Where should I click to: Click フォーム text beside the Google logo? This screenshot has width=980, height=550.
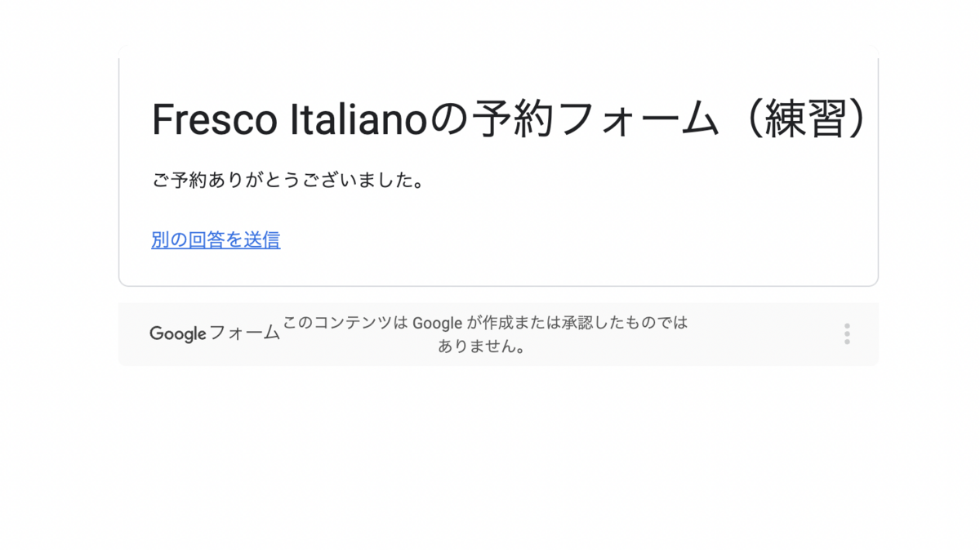pyautogui.click(x=244, y=333)
